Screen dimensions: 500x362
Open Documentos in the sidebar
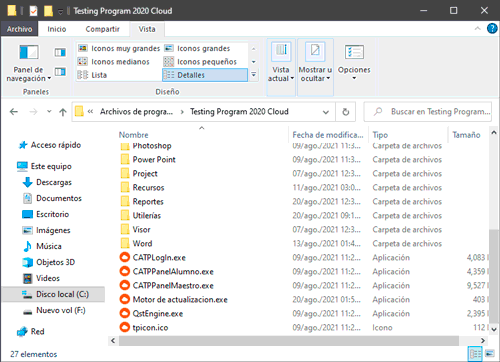coord(52,198)
